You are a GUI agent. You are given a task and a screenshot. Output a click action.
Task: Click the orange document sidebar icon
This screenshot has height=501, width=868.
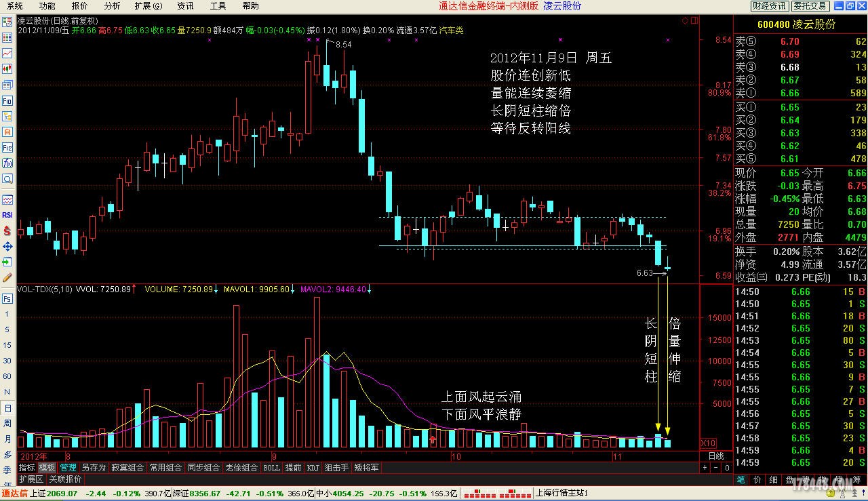(7, 132)
